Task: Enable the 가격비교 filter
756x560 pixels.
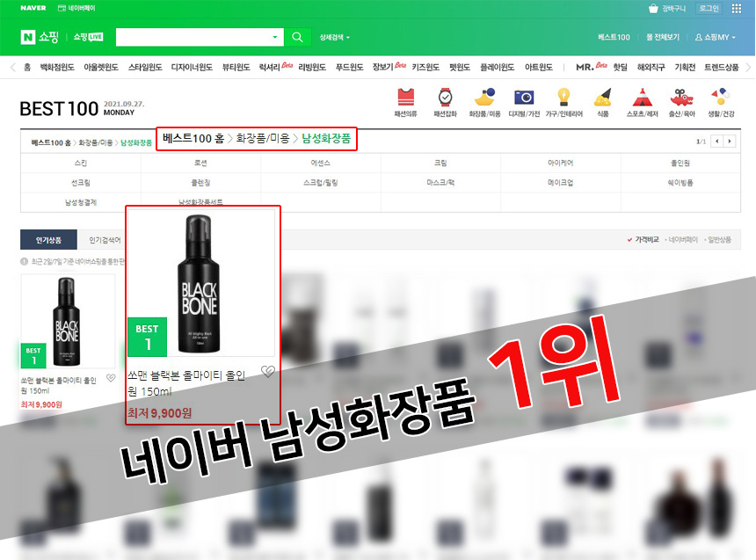Action: [643, 240]
